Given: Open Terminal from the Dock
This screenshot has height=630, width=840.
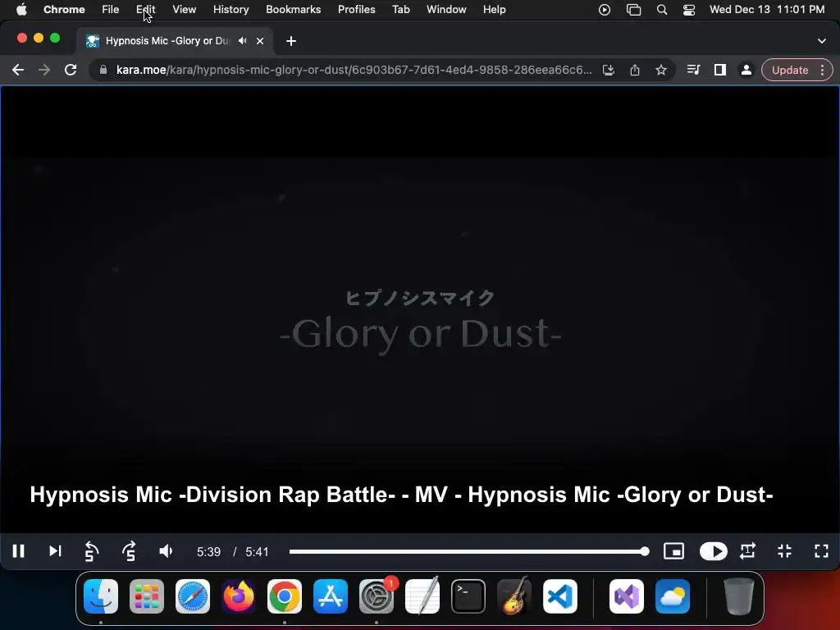Looking at the screenshot, I should pos(468,596).
